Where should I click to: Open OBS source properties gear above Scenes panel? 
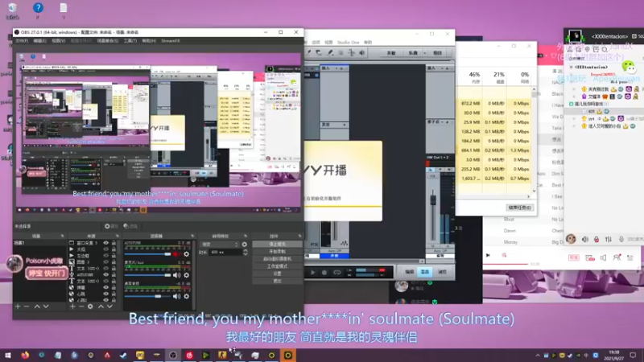pyautogui.click(x=111, y=226)
